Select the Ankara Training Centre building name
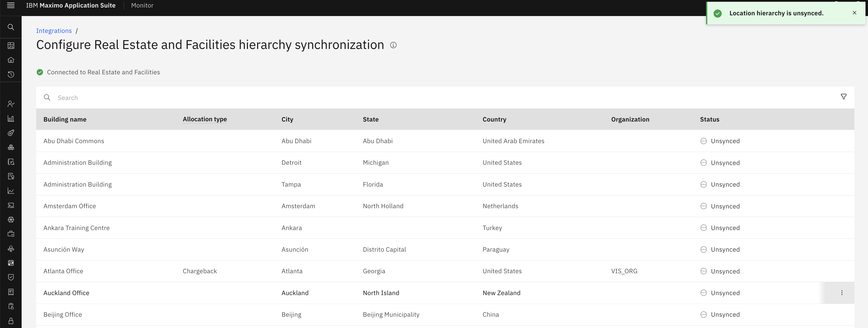Image resolution: width=868 pixels, height=328 pixels. click(76, 228)
